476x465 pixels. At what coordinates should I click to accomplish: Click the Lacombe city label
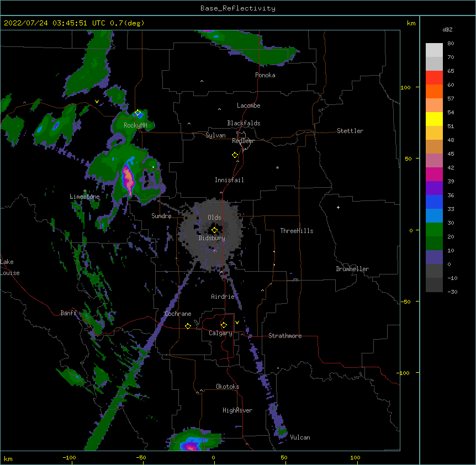click(248, 105)
